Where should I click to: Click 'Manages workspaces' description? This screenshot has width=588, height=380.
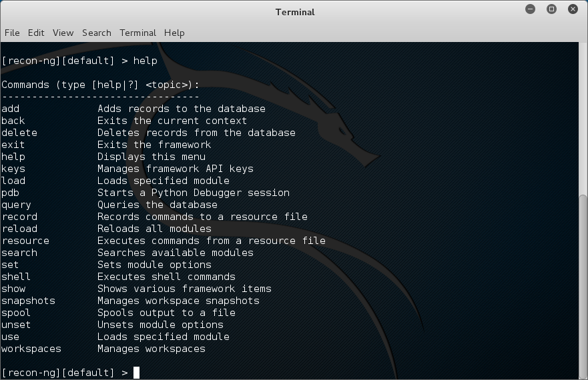pyautogui.click(x=152, y=349)
